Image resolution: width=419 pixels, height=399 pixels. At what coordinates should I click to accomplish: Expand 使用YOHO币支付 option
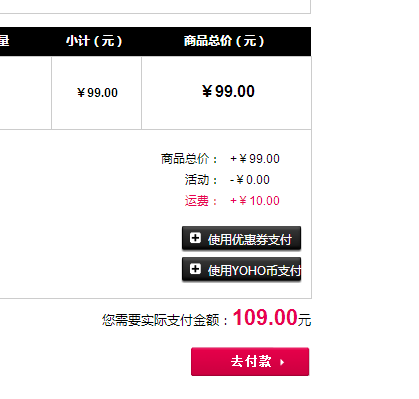coord(241,269)
